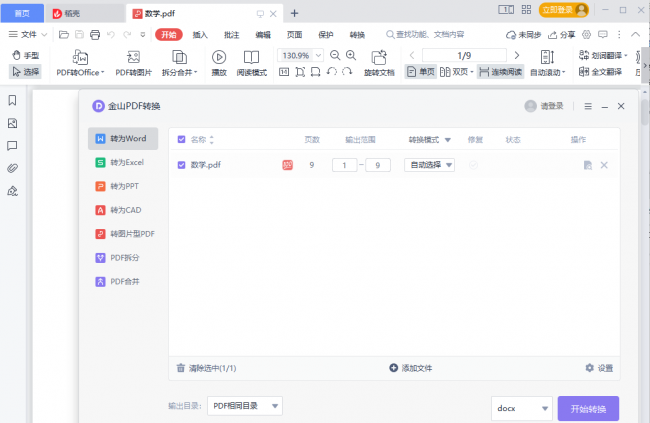Click output range end page field
This screenshot has height=423, width=650.
tap(378, 165)
